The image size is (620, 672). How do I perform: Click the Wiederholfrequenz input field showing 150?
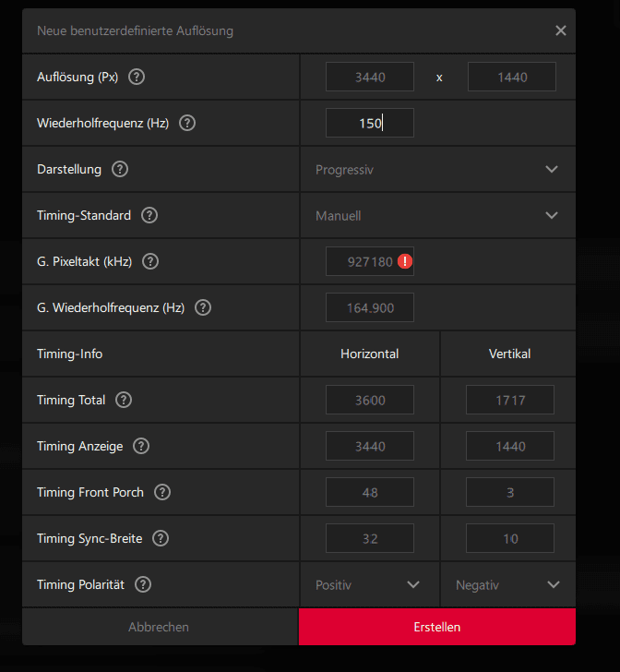369,123
